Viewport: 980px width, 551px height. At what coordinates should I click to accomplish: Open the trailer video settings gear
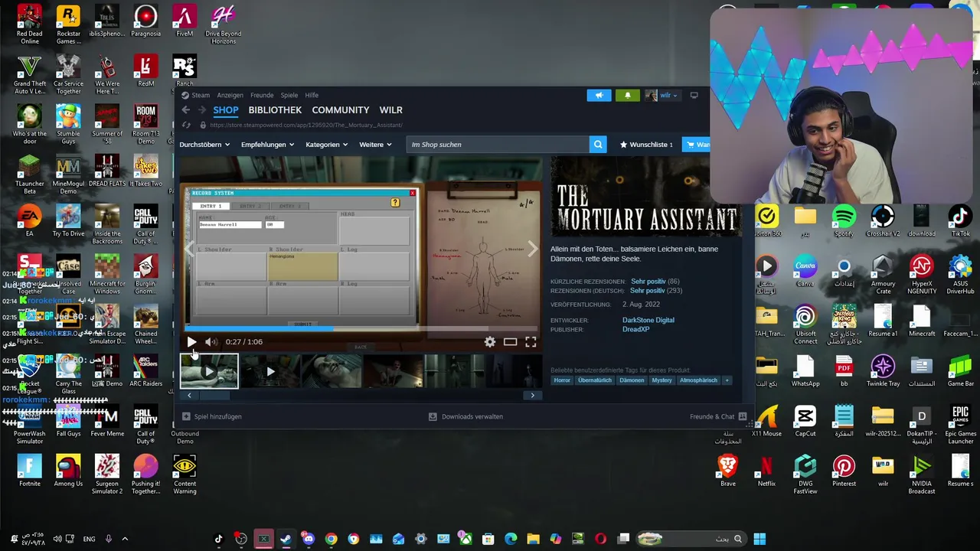(490, 342)
